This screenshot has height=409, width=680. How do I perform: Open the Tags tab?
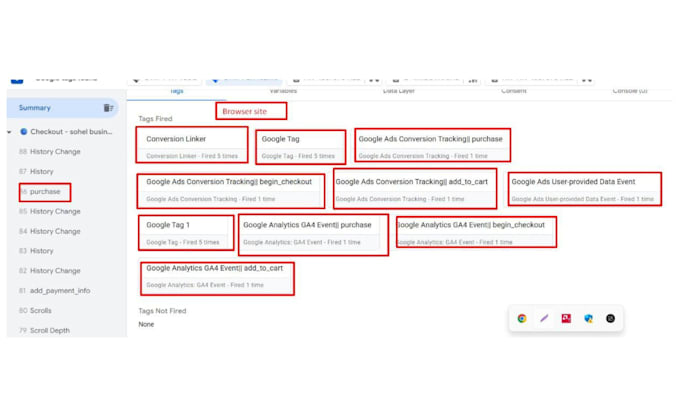pyautogui.click(x=177, y=91)
